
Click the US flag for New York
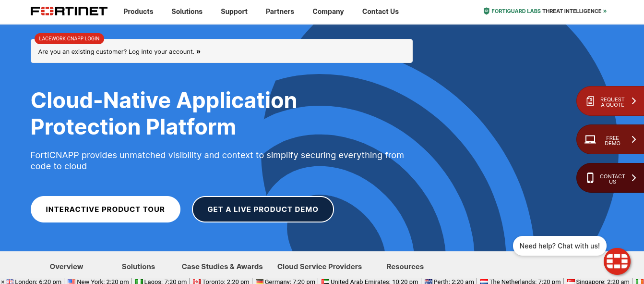tap(72, 282)
